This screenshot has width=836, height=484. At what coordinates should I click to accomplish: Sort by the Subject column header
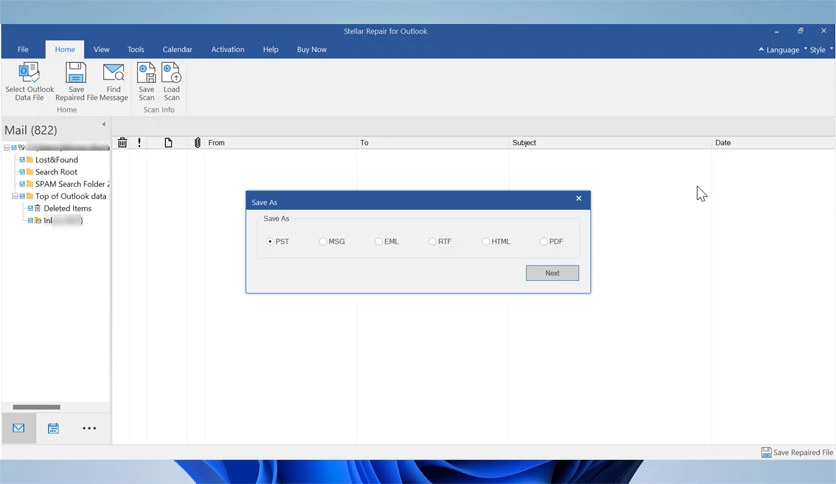point(610,142)
